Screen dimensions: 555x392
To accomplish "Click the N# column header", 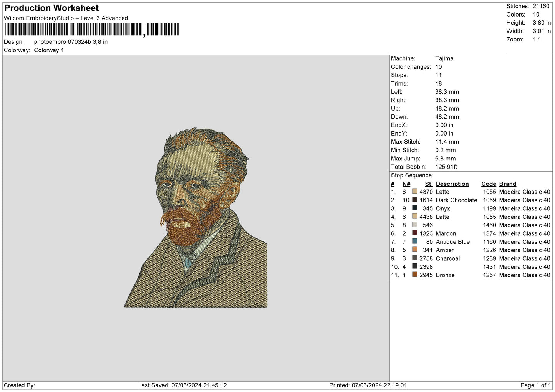I will pos(406,184).
